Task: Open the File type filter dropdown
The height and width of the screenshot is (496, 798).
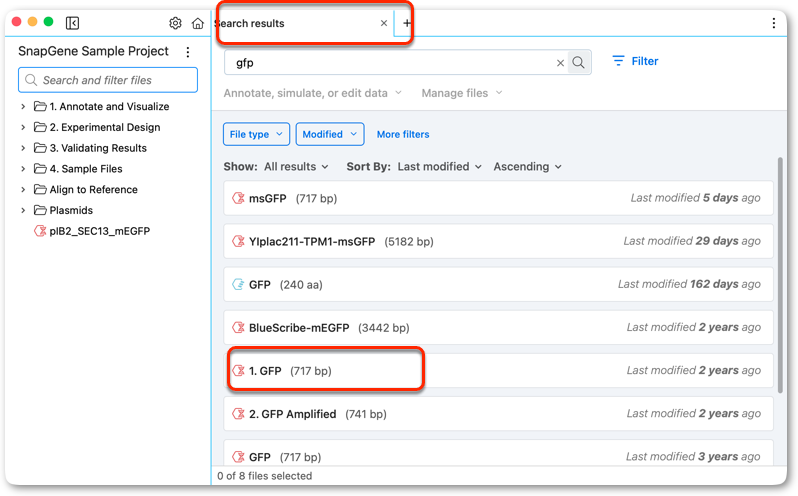Action: (256, 134)
